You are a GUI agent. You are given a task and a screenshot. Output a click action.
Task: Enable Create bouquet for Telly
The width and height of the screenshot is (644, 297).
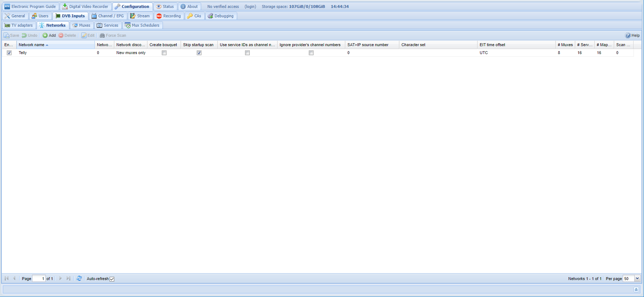point(164,53)
